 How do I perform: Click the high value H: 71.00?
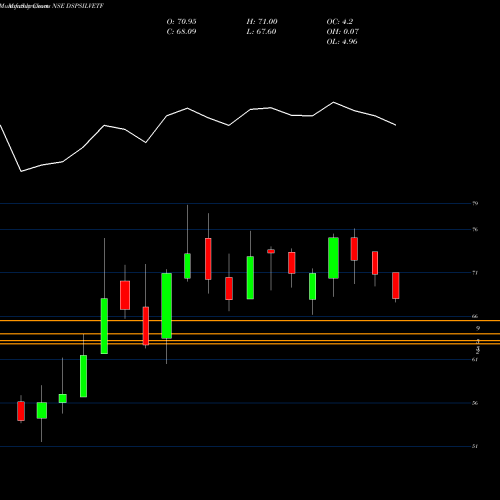pos(262,22)
